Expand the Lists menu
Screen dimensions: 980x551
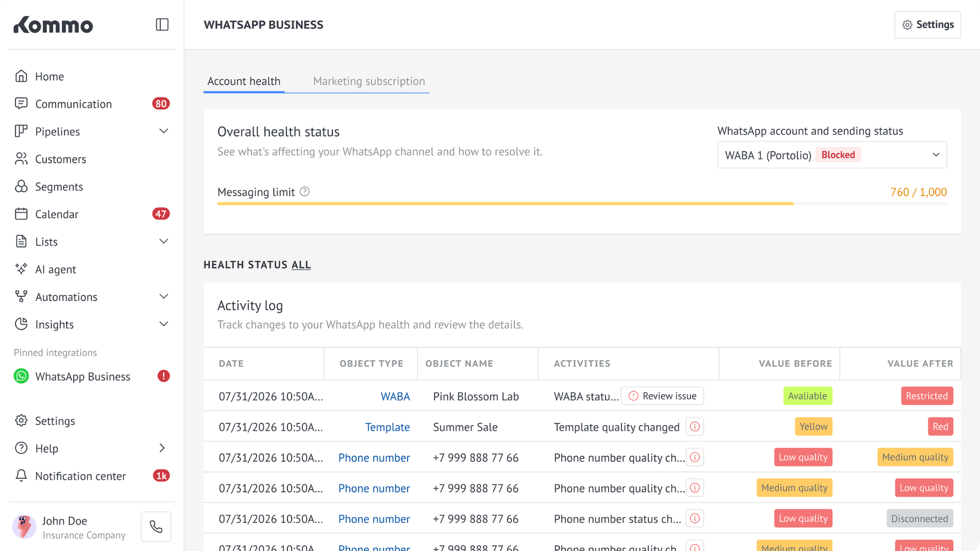163,242
